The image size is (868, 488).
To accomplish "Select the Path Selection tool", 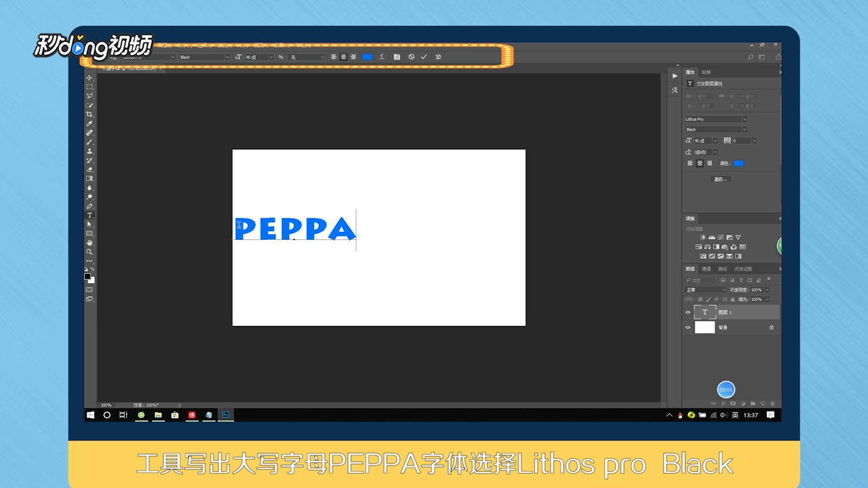I will click(90, 224).
